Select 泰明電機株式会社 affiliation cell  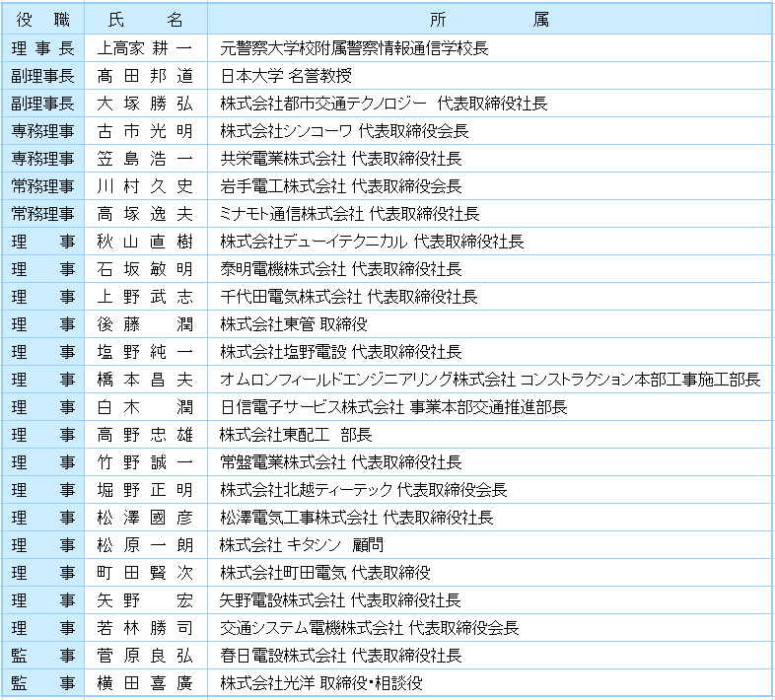tap(490, 269)
